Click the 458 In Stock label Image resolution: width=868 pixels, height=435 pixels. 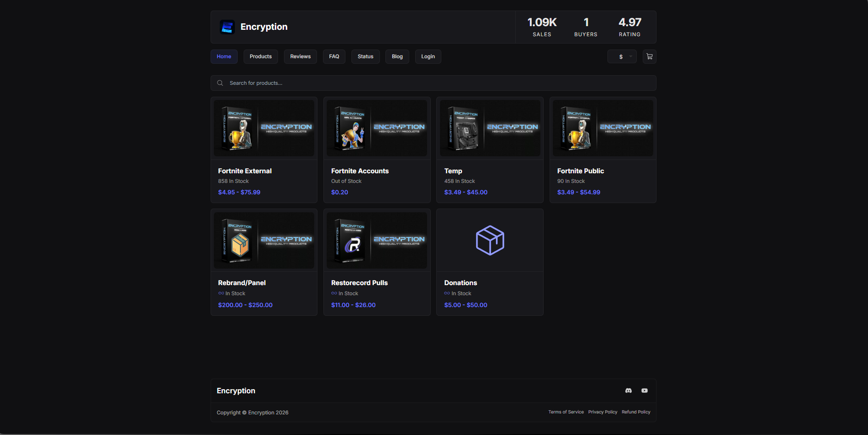460,181
